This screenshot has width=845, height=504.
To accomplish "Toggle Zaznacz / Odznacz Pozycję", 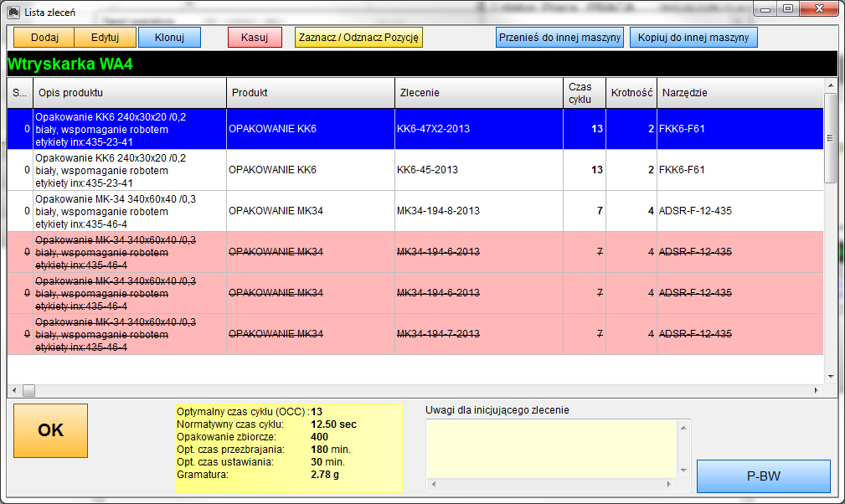I will [x=358, y=38].
